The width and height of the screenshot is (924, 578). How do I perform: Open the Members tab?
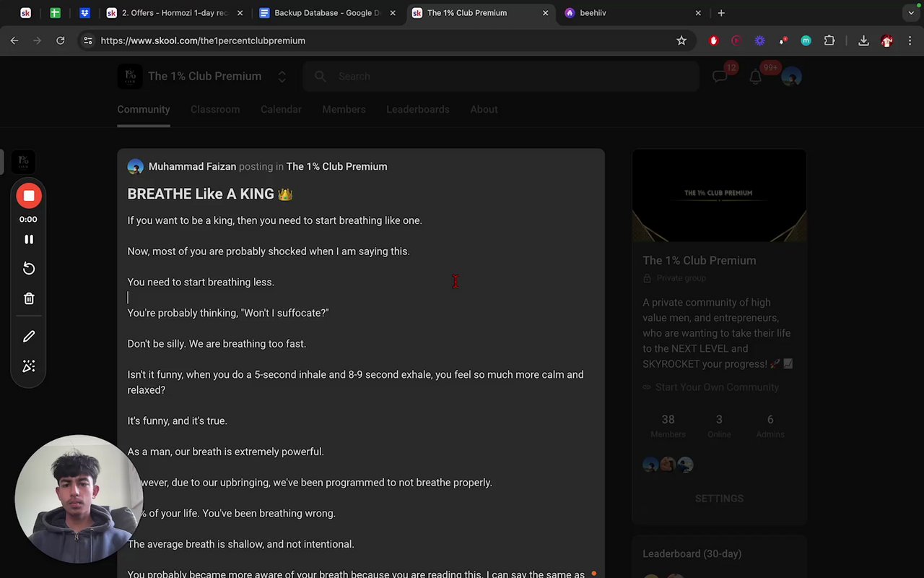[x=344, y=109]
